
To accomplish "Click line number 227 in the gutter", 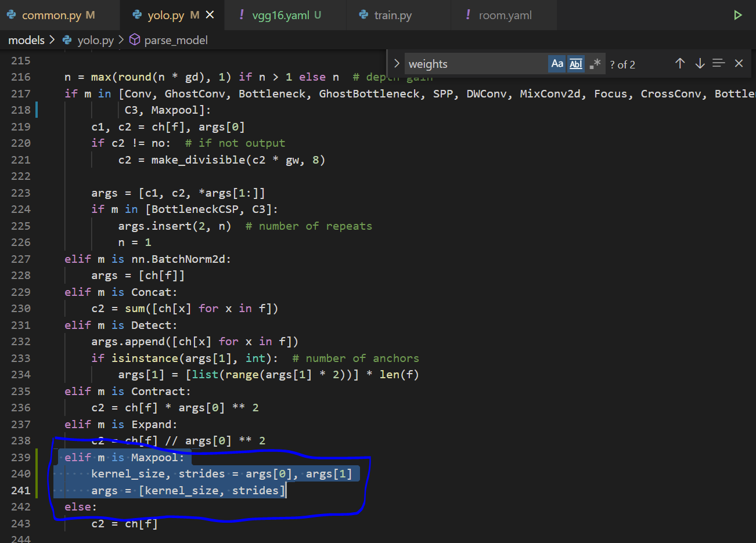I will (21, 259).
